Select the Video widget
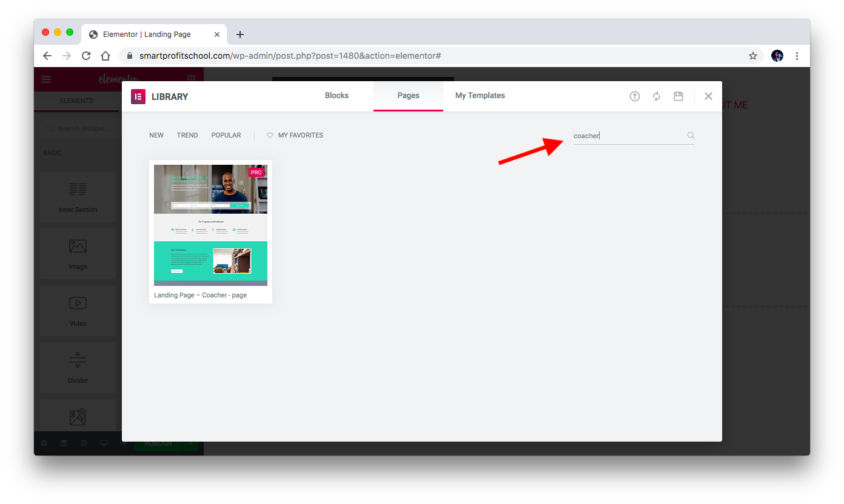This screenshot has width=844, height=504. [78, 310]
